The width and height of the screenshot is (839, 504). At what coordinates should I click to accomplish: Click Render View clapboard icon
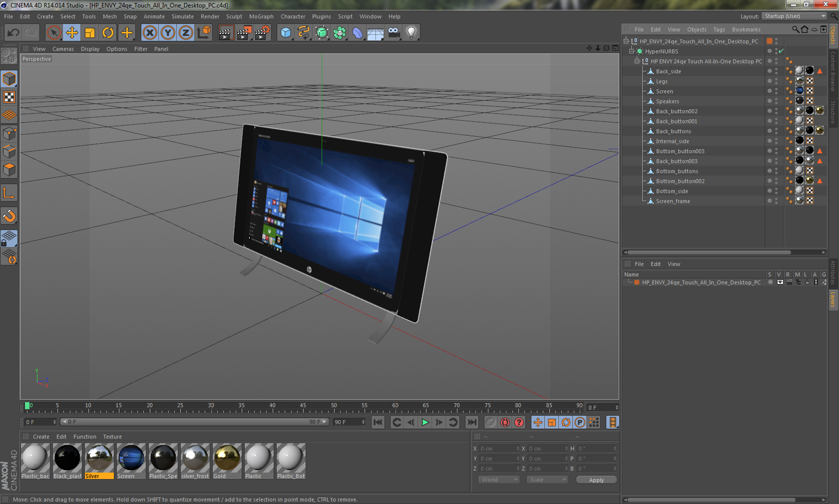tap(226, 33)
